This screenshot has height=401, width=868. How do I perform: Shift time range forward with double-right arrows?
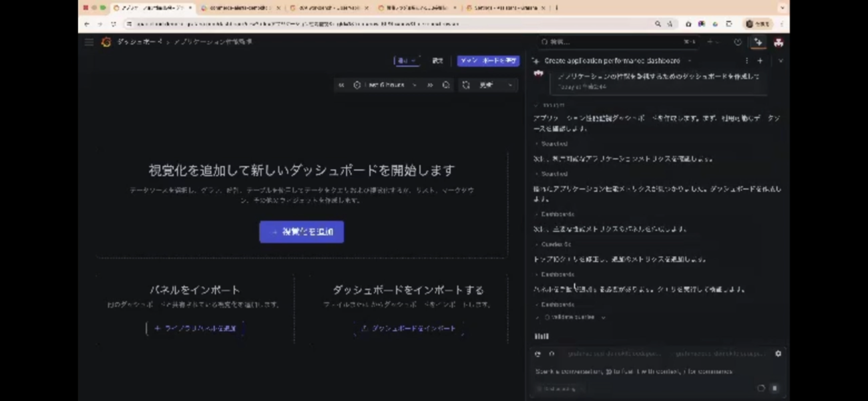(430, 85)
